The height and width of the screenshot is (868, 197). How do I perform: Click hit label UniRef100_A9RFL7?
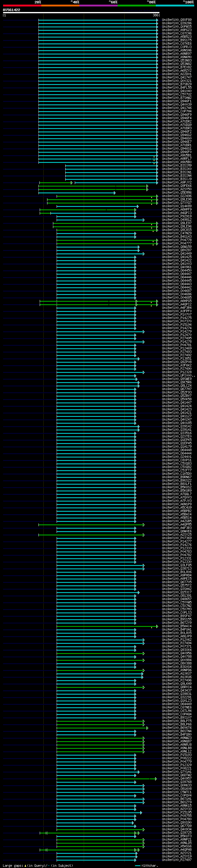pyautogui.click(x=177, y=159)
